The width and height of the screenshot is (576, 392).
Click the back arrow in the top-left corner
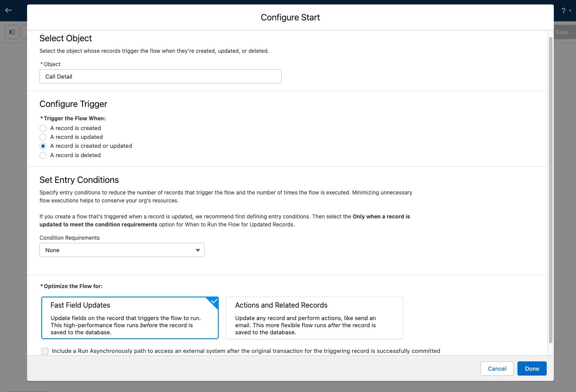[x=8, y=10]
